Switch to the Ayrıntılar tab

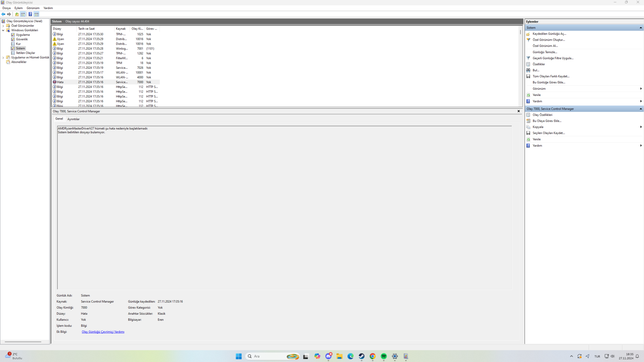tap(73, 119)
